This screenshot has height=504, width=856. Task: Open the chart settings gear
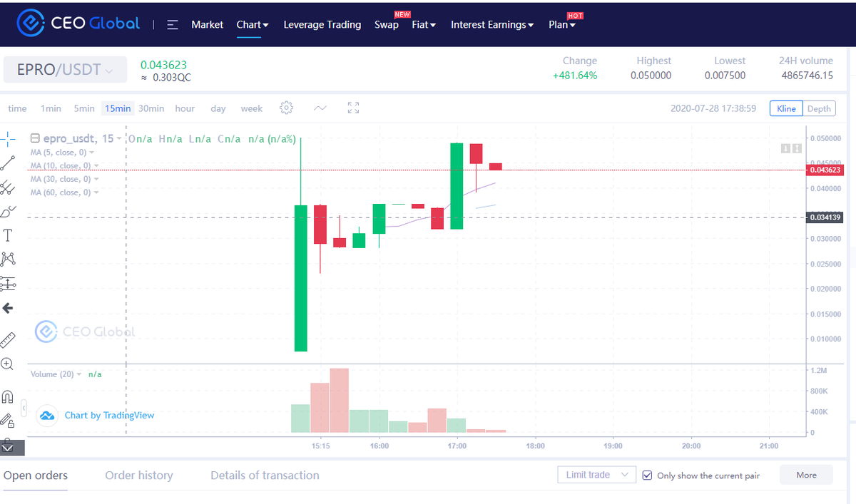click(x=287, y=108)
